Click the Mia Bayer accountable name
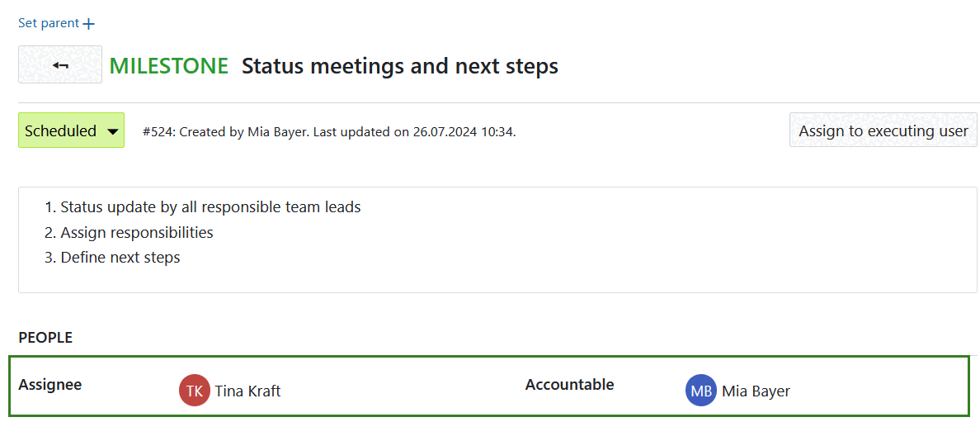Image resolution: width=980 pixels, height=422 pixels. [x=756, y=391]
